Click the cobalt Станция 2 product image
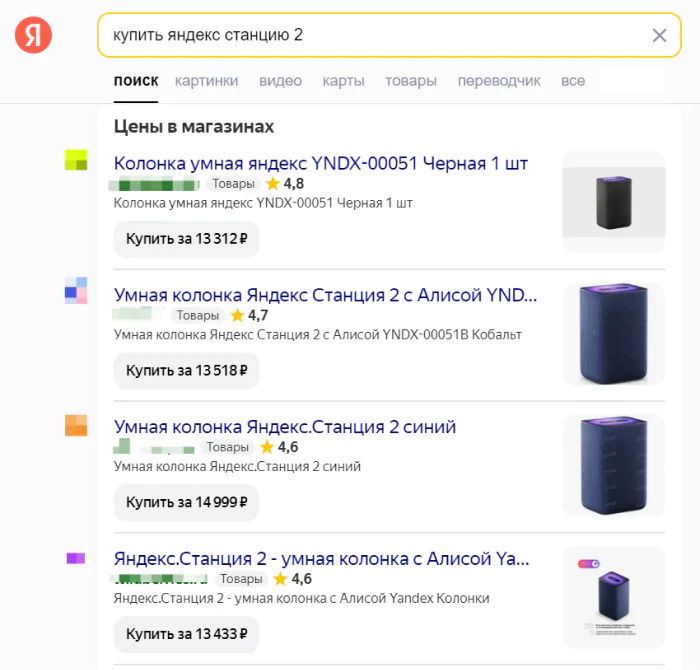The image size is (700, 670). pyautogui.click(x=614, y=333)
